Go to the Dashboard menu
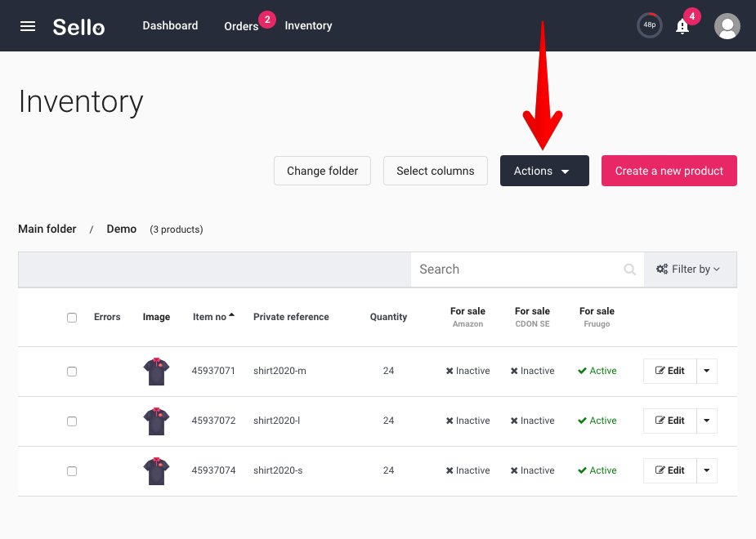This screenshot has width=756, height=539. tap(170, 25)
